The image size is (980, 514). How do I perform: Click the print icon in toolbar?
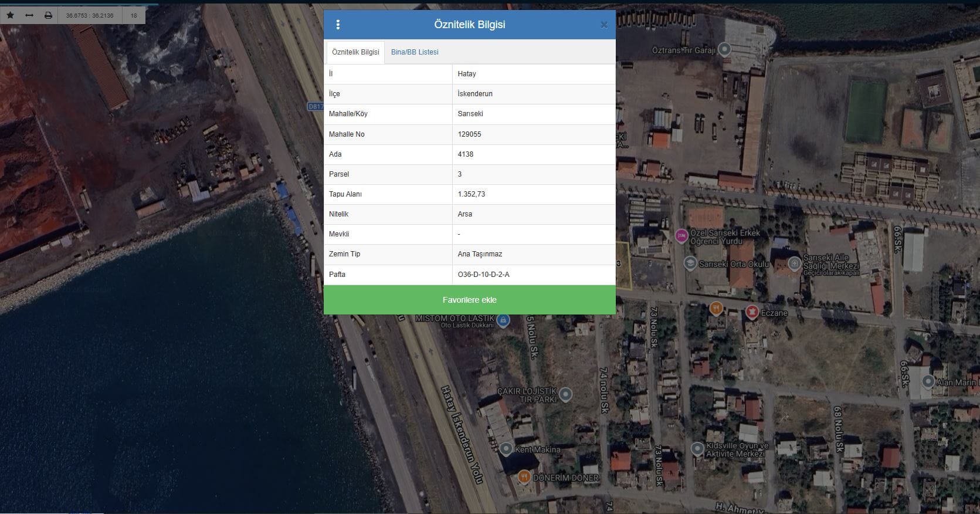[x=48, y=15]
